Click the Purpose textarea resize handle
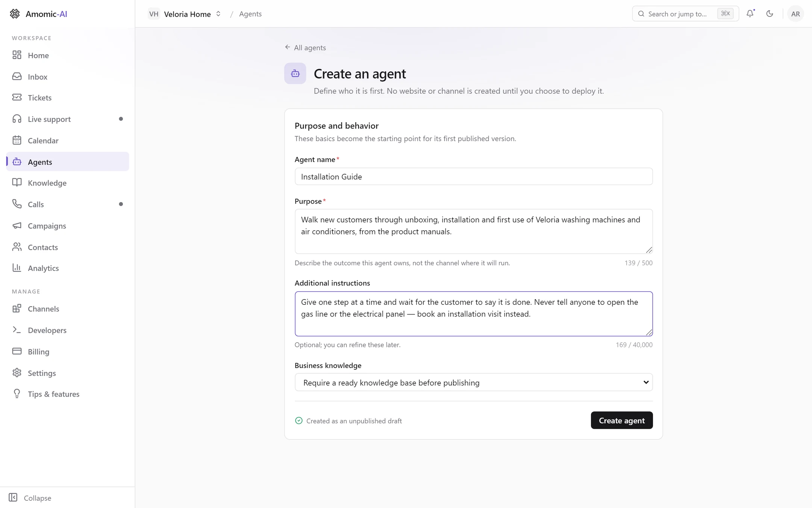 649,250
